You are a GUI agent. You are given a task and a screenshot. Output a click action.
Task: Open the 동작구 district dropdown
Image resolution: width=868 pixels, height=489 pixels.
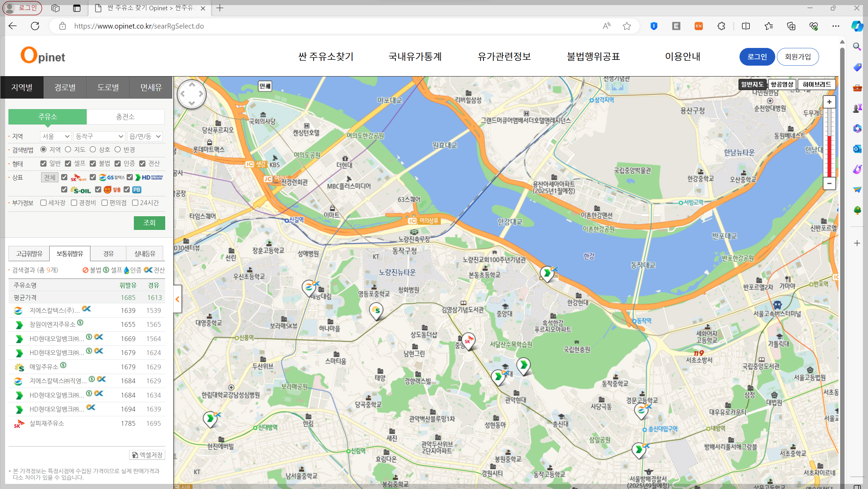99,136
